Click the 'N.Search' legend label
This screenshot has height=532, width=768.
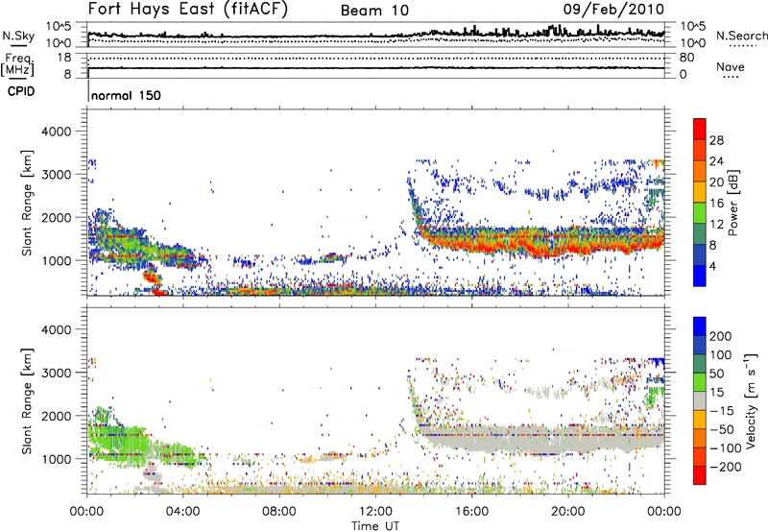click(x=742, y=36)
